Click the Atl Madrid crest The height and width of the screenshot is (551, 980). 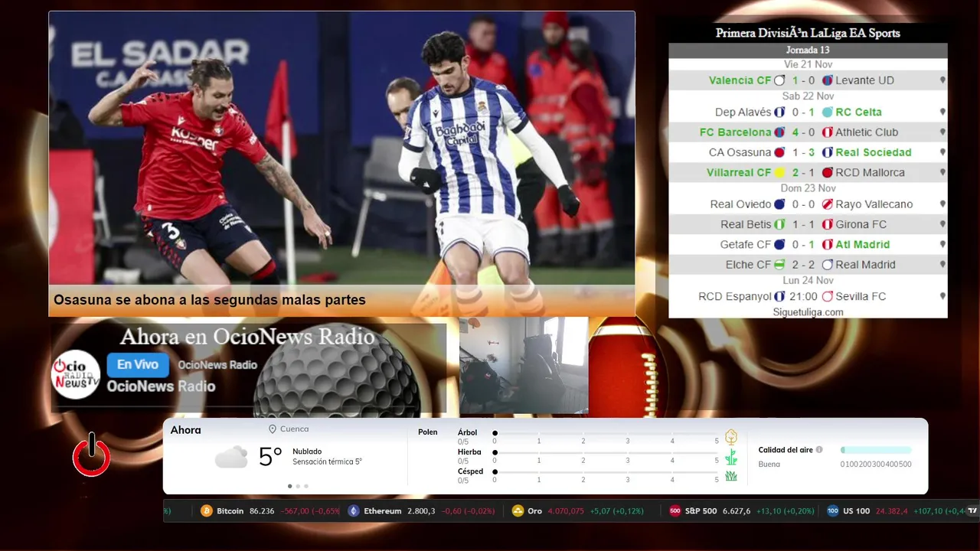click(828, 245)
